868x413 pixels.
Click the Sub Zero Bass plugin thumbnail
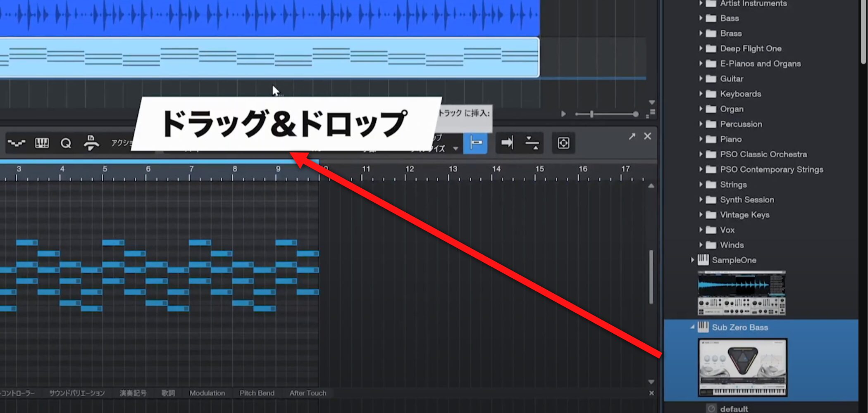point(742,367)
